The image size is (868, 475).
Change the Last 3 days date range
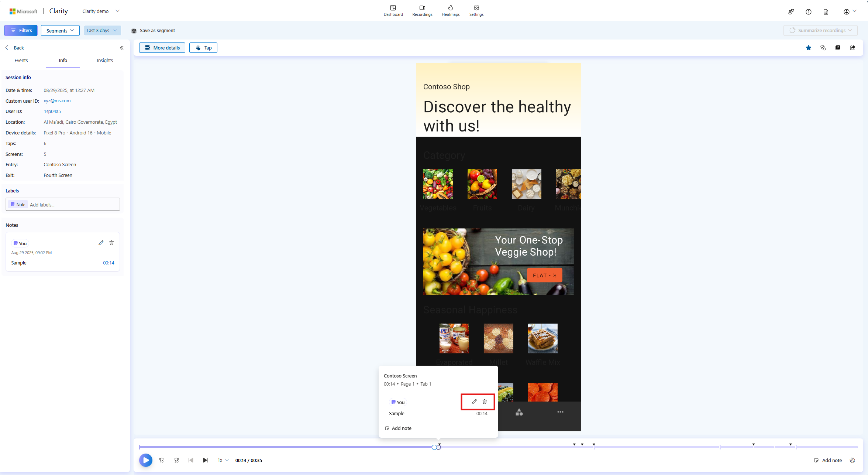[x=102, y=30]
